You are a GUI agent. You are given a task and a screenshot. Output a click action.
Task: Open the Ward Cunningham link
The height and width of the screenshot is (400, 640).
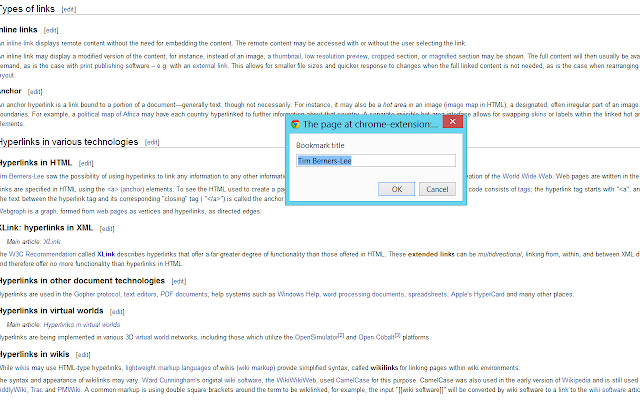[170, 380]
